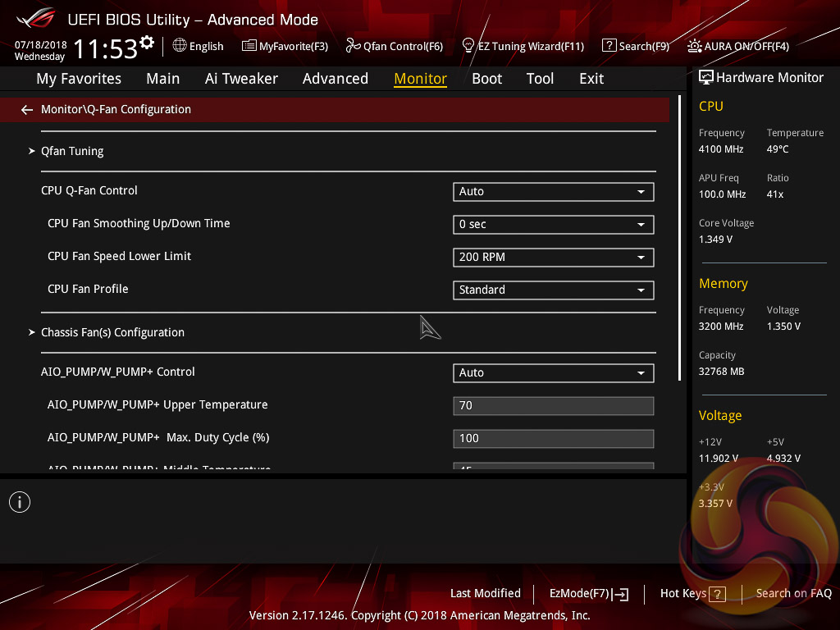
Task: Start EZ Tuning Wizard(F11) bulb icon
Action: [468, 46]
